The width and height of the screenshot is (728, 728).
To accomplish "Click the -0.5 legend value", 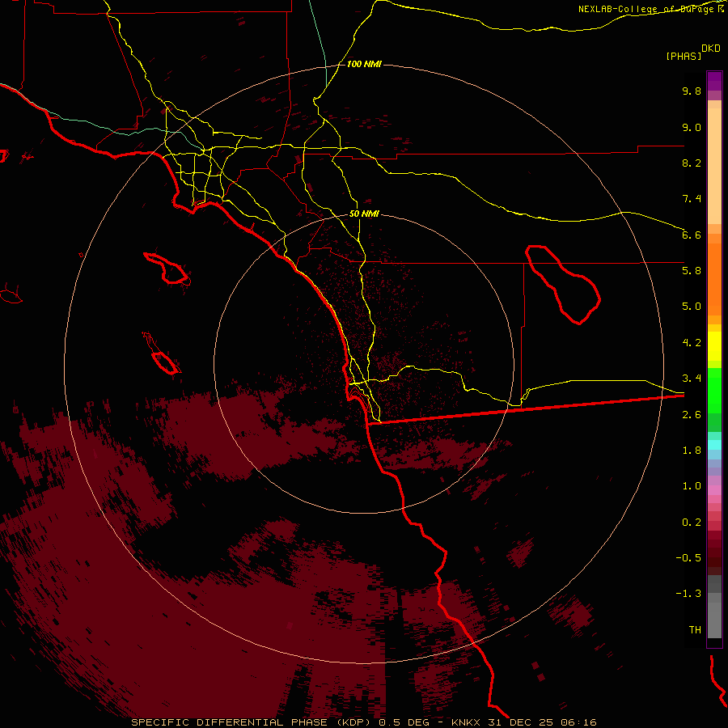I will point(688,558).
